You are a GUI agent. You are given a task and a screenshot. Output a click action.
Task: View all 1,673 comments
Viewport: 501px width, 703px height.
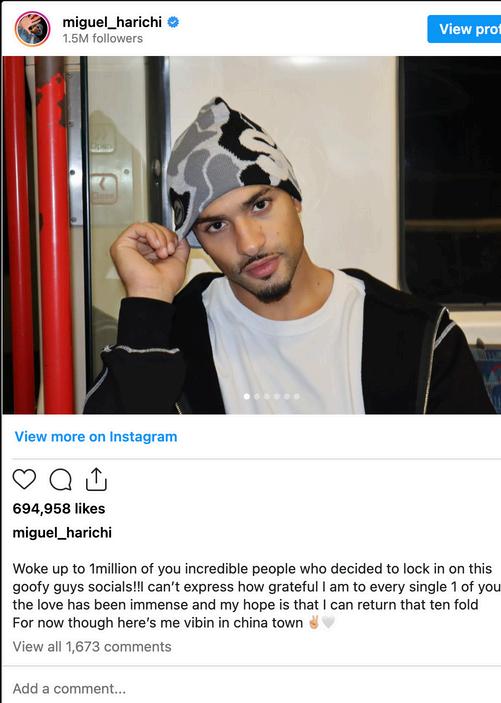[x=92, y=647]
